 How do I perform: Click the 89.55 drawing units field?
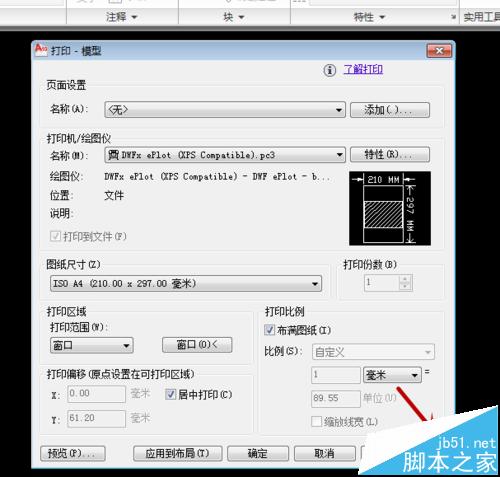[336, 398]
